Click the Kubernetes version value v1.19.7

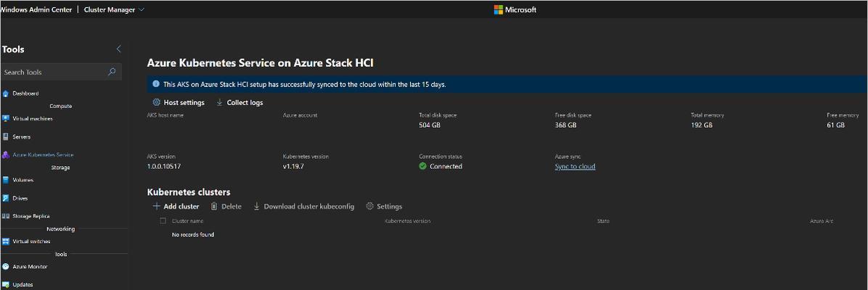tap(293, 167)
